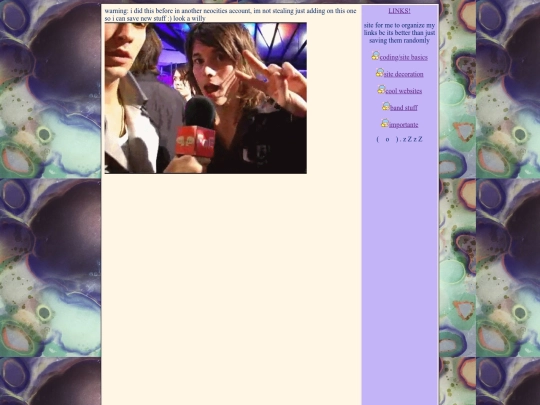The image size is (540, 405).
Task: Click the warning text about neocities account
Action: [x=230, y=14]
